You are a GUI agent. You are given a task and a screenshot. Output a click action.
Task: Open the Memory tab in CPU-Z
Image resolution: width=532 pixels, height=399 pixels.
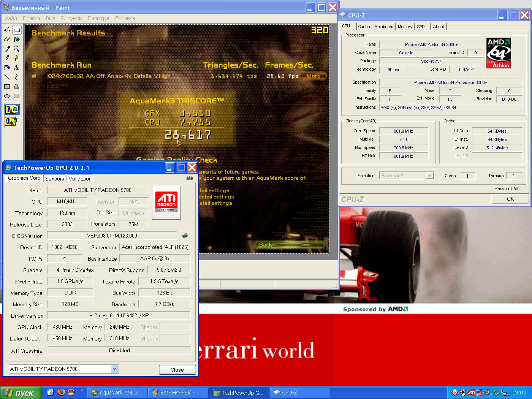[x=405, y=27]
